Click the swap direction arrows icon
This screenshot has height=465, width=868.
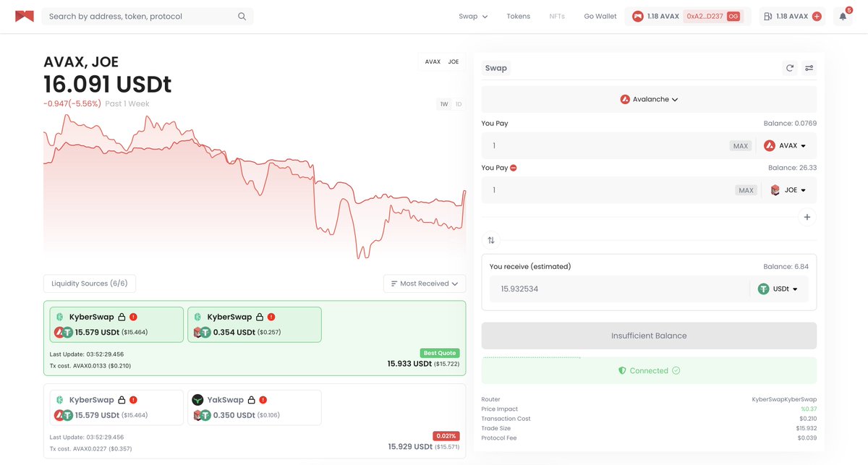pos(491,240)
